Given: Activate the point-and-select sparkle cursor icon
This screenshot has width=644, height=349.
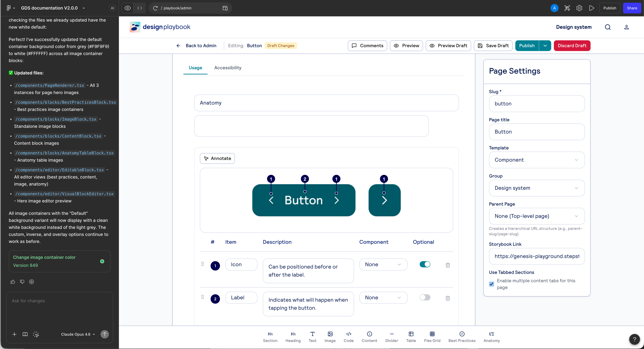Looking at the screenshot, I should [x=36, y=334].
